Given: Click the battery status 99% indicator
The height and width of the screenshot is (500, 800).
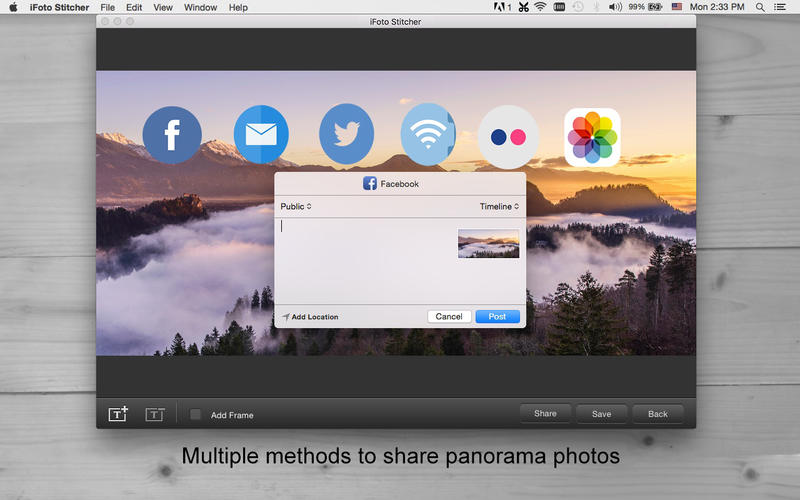Looking at the screenshot, I should [x=645, y=7].
